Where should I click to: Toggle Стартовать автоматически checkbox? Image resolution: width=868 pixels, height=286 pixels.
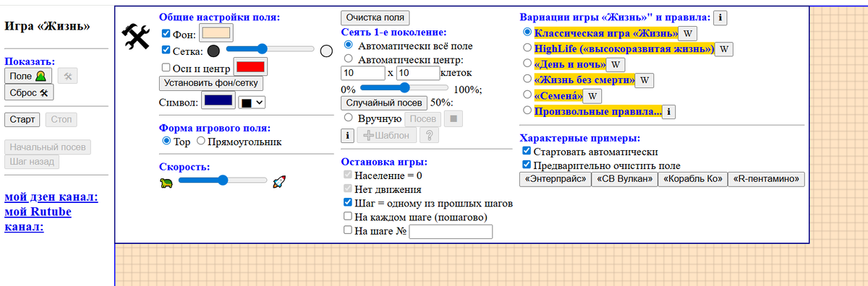pyautogui.click(x=526, y=152)
